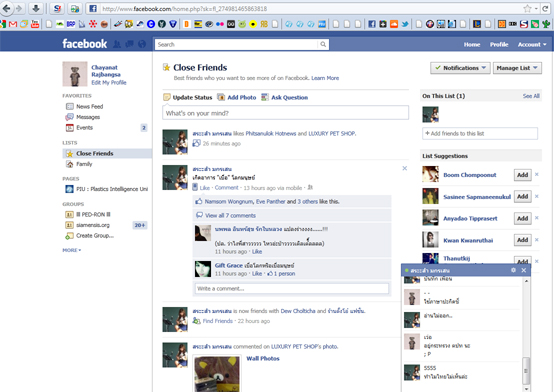Dismiss Kwan Kwanruthai suggestion

click(537, 240)
